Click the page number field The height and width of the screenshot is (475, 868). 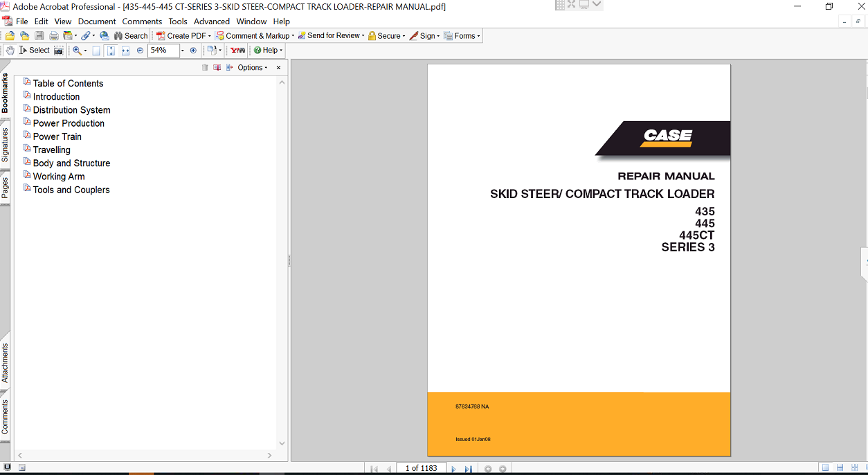tap(421, 469)
